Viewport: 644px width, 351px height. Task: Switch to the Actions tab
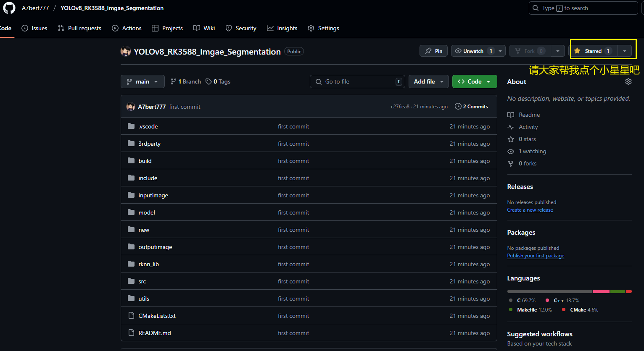click(x=127, y=28)
